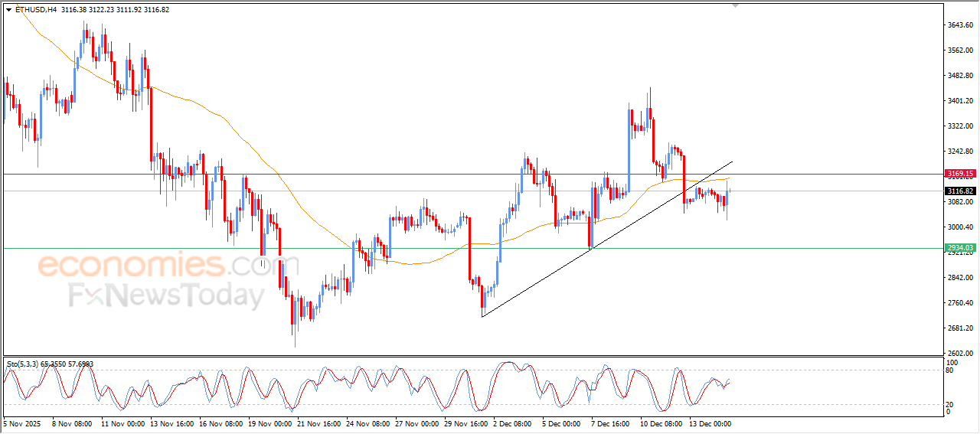
Task: Click the stochastic 80 level label
Action: click(x=950, y=370)
